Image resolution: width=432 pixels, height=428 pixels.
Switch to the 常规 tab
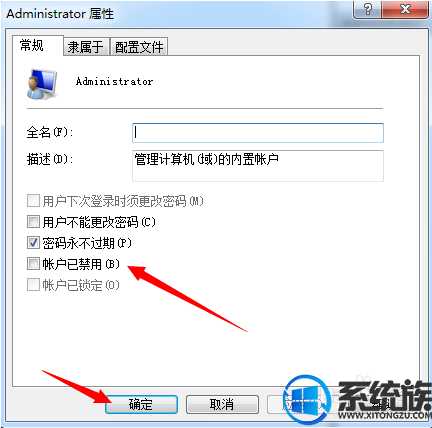click(32, 45)
